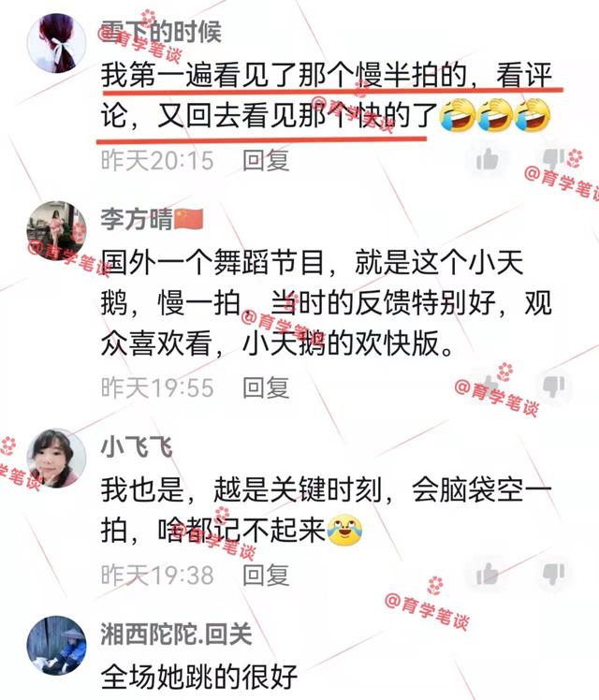
Task: Open 湘西陀陀.回关's profile avatar
Action: pos(57,646)
